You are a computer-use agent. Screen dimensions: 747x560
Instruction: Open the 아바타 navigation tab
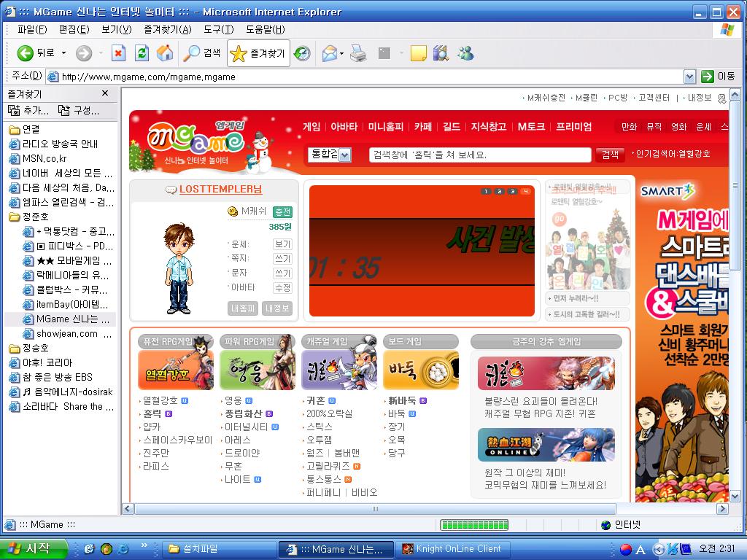coord(344,127)
